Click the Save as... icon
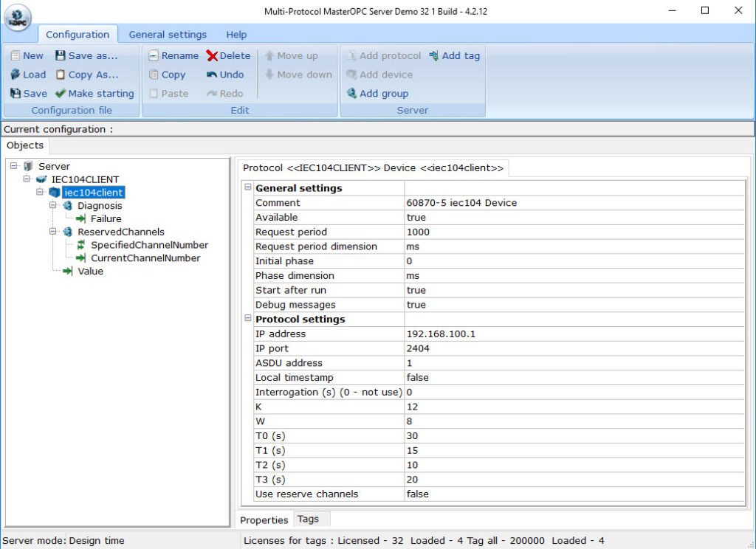This screenshot has width=756, height=549. click(x=89, y=55)
